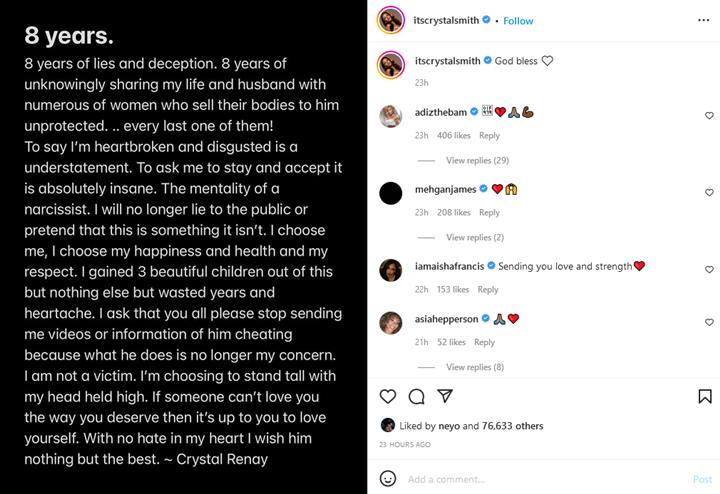Like adizthebam's comment
The image size is (720, 494).
coord(709,115)
